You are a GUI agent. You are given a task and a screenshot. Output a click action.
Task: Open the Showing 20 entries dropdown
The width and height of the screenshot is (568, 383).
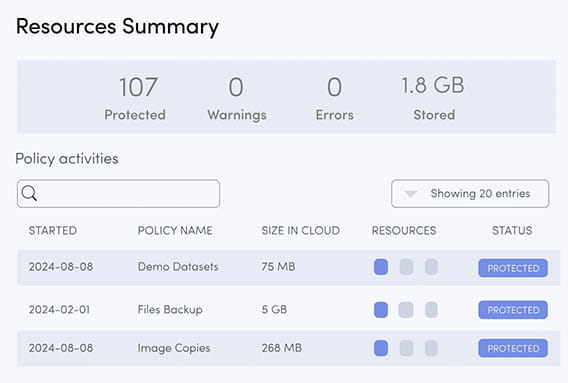click(x=470, y=193)
